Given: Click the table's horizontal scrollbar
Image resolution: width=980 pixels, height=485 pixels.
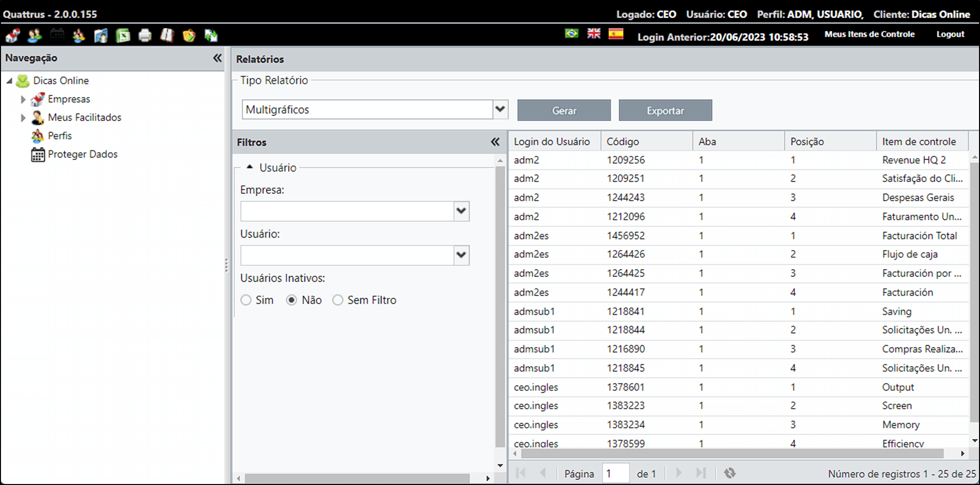Looking at the screenshot, I should 732,454.
